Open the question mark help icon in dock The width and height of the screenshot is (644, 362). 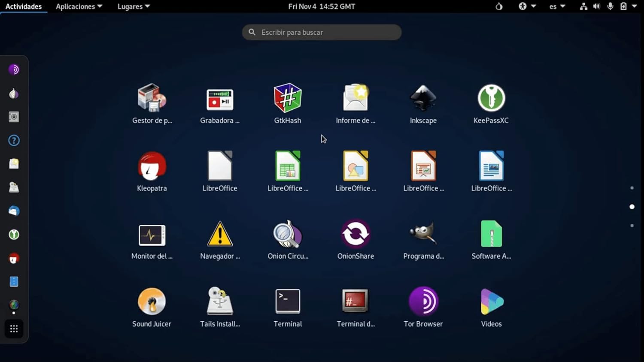[14, 140]
